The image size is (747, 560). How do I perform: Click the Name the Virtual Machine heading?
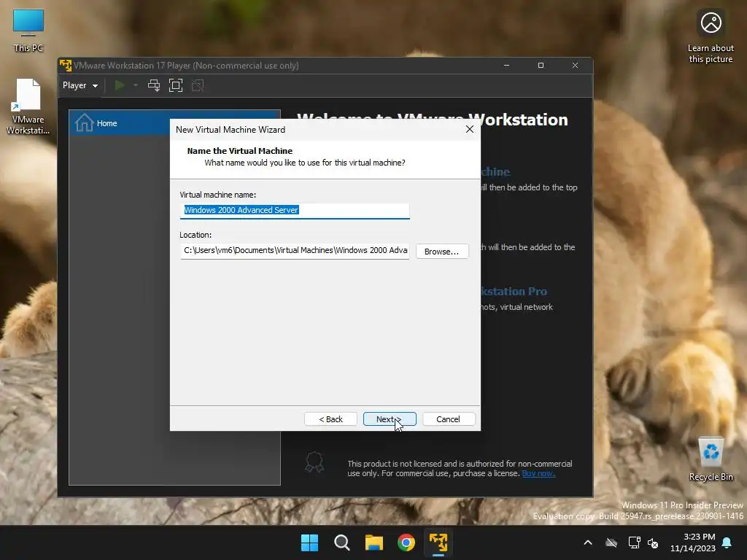click(239, 151)
